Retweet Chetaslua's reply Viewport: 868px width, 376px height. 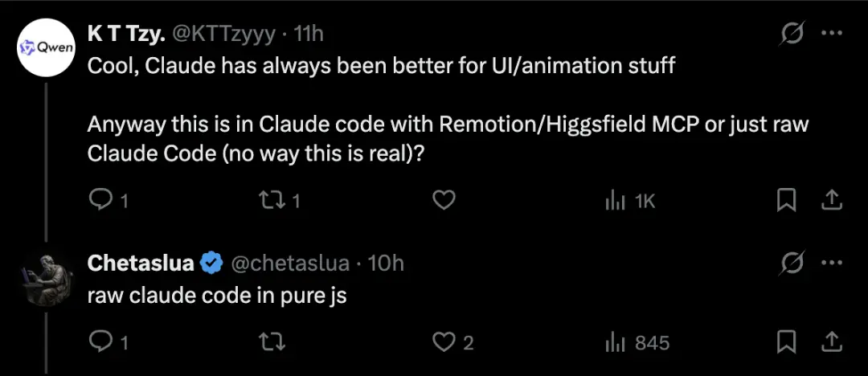(x=272, y=343)
